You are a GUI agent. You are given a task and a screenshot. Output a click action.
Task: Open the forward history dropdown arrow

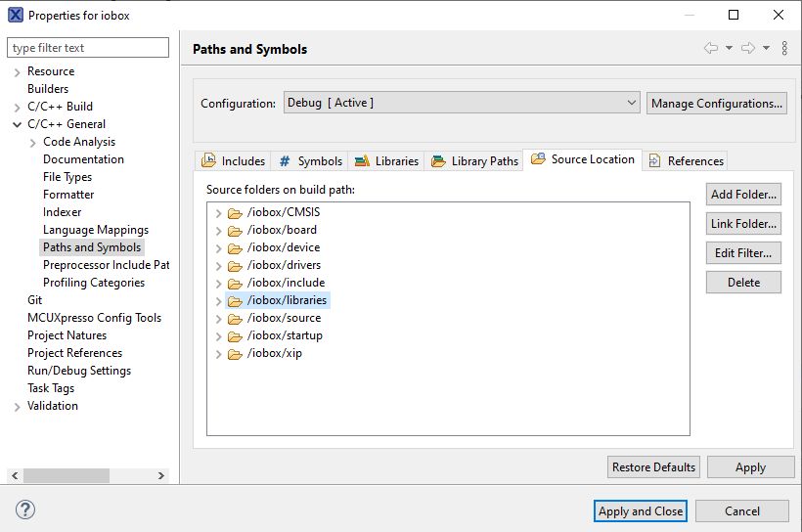(x=766, y=48)
